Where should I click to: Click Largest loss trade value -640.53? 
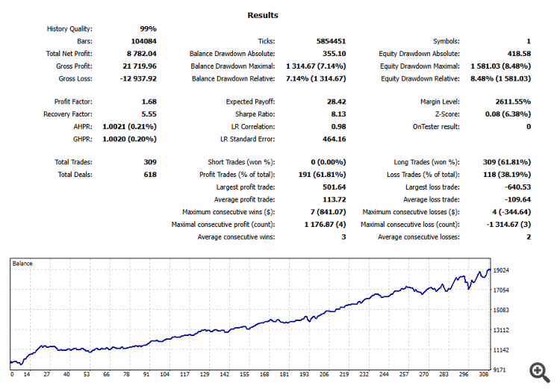point(518,187)
